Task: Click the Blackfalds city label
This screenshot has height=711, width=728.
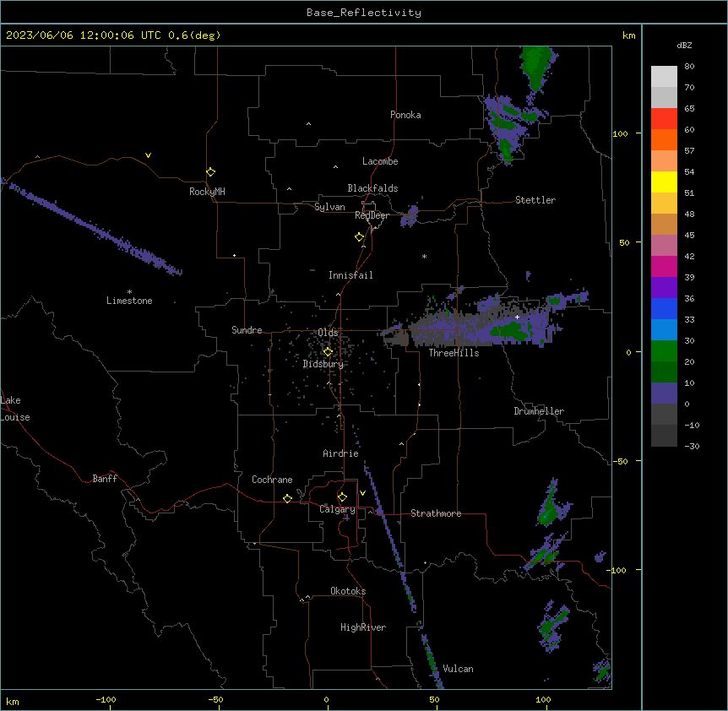Action: 372,188
